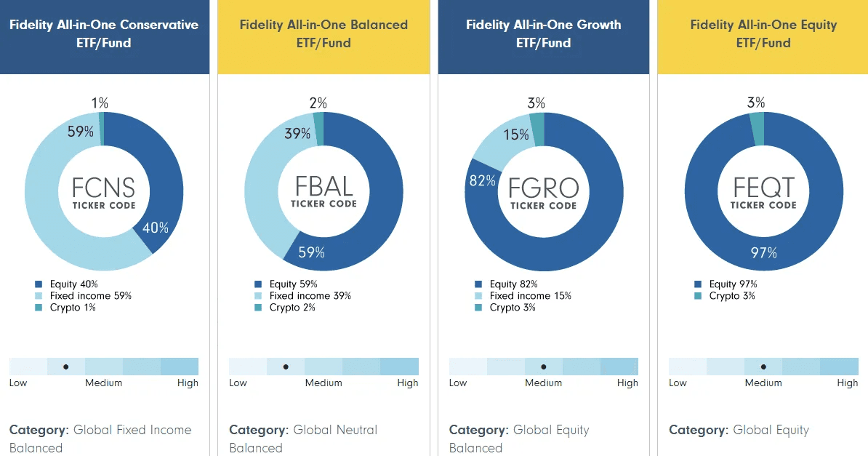Click the FCNS ticker code donut center
Screen dimensions: 868x456
click(103, 192)
